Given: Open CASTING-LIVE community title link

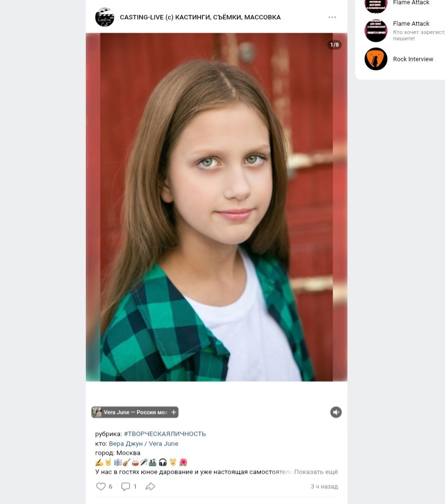Looking at the screenshot, I should (200, 17).
